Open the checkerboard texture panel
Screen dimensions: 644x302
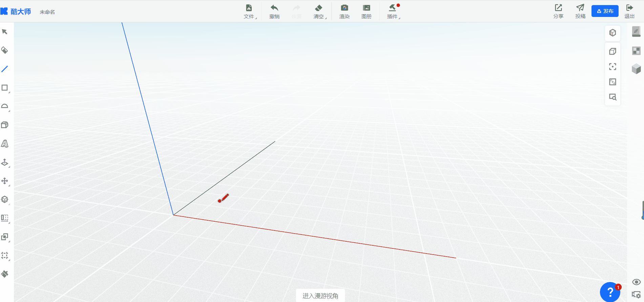636,51
